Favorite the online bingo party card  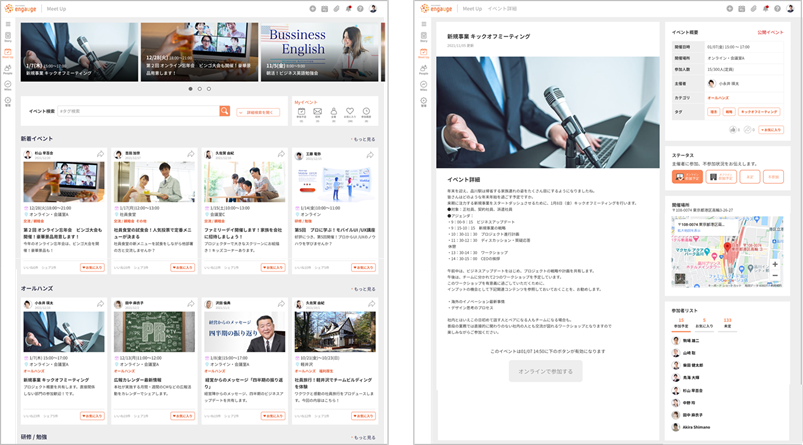click(92, 267)
